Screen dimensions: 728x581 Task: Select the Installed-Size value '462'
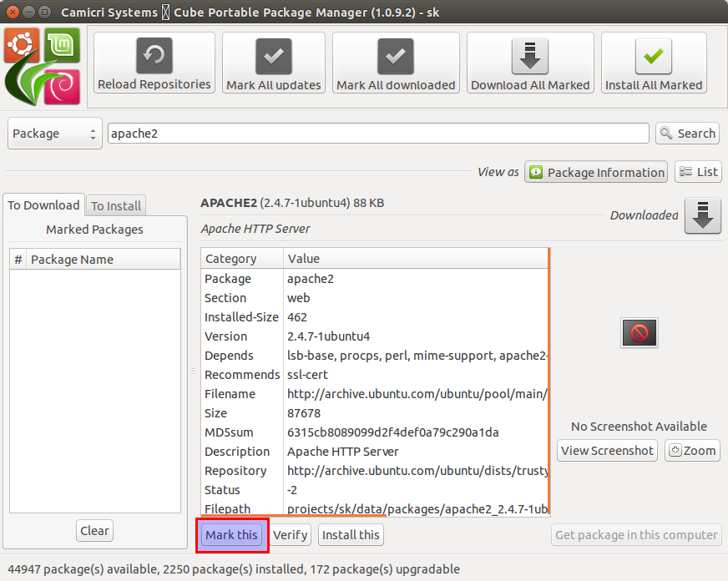pyautogui.click(x=297, y=317)
